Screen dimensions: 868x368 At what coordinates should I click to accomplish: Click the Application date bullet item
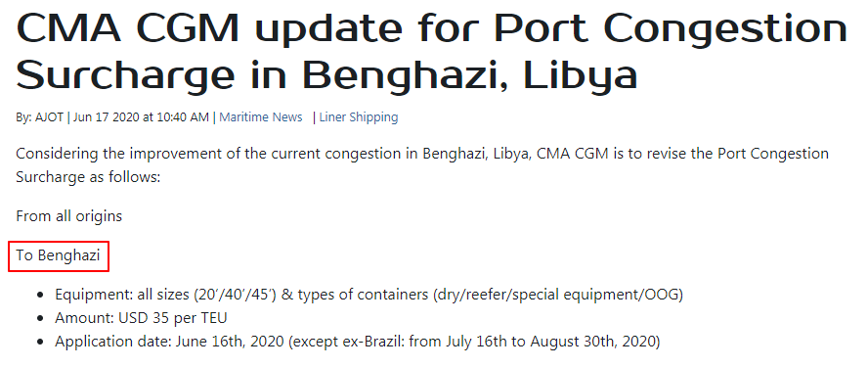[x=357, y=342]
